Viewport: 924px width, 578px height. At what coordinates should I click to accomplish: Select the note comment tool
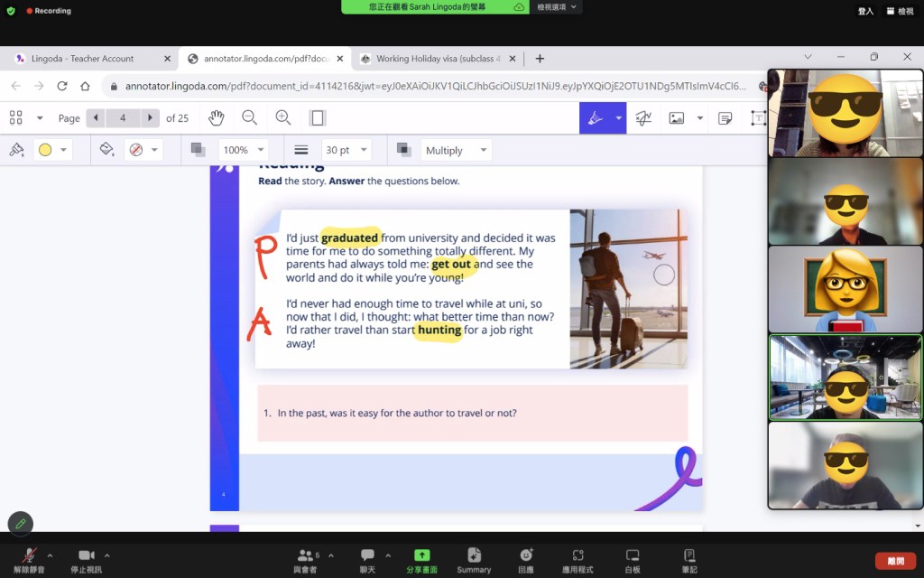click(725, 118)
